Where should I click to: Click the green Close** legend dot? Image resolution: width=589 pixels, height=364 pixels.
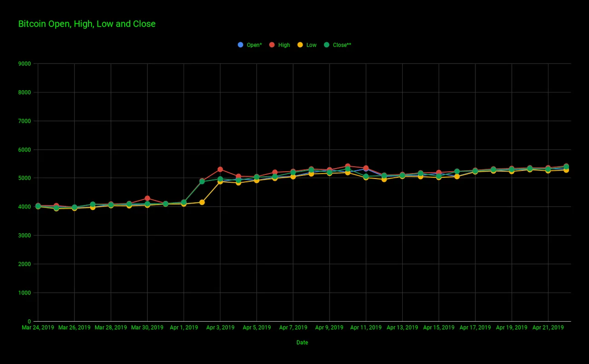pos(326,45)
